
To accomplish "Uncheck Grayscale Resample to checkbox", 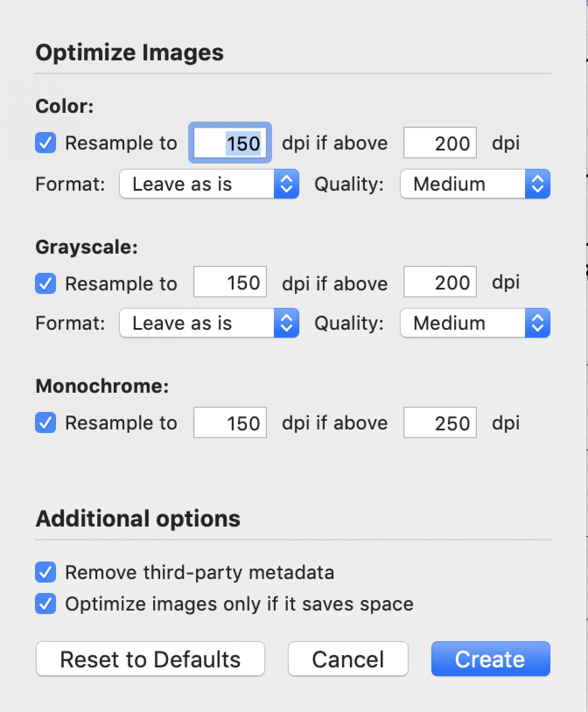I will pyautogui.click(x=45, y=283).
